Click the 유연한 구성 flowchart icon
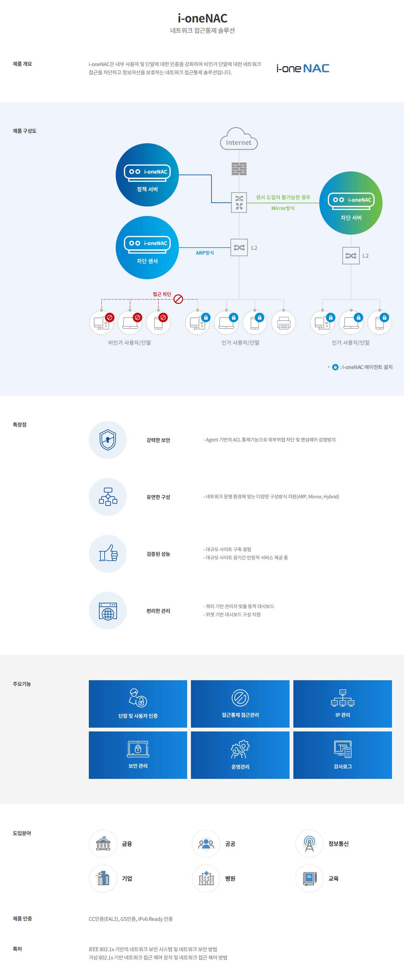Screen dimensions: 404x980 pos(108,497)
